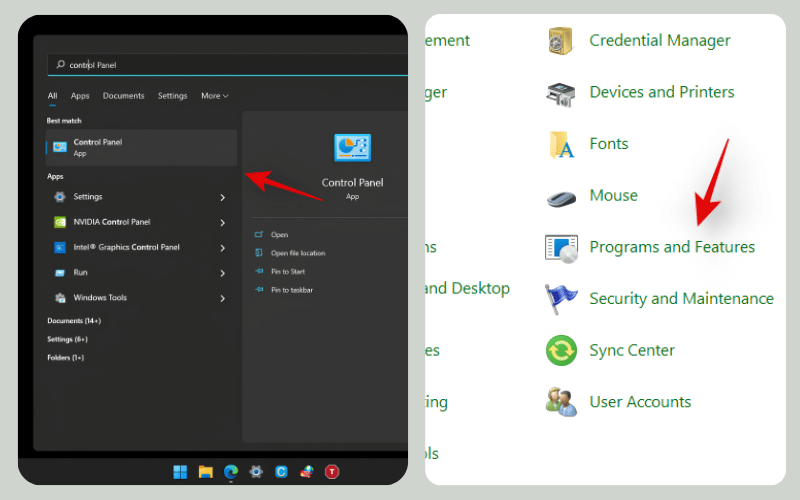
Task: Open the User Accounts link
Action: tap(640, 402)
